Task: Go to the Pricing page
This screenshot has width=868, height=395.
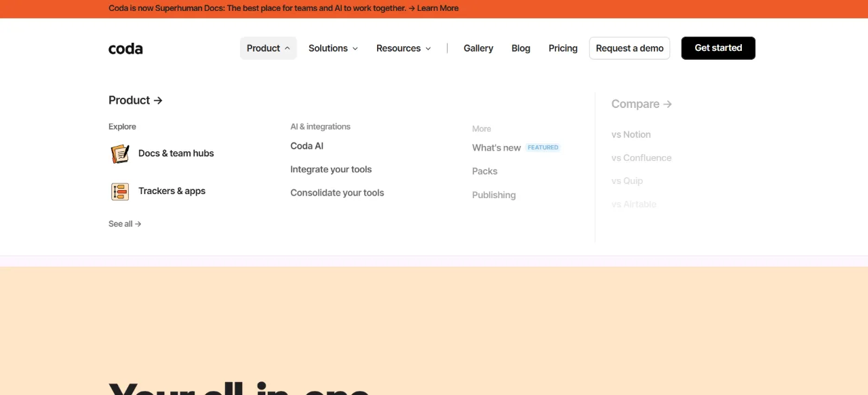Action: 563,48
